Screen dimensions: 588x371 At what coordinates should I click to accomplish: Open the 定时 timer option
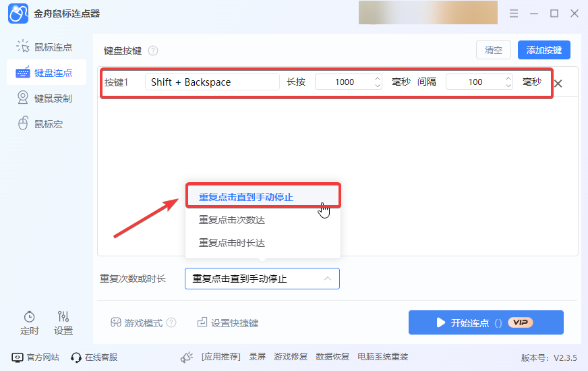click(29, 323)
